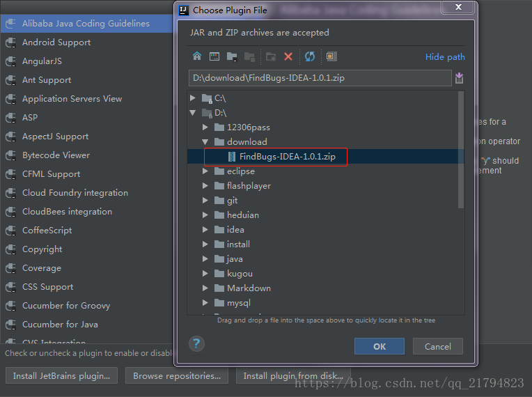The height and width of the screenshot is (397, 532).
Task: Expand the java folder arrow
Action: point(205,259)
